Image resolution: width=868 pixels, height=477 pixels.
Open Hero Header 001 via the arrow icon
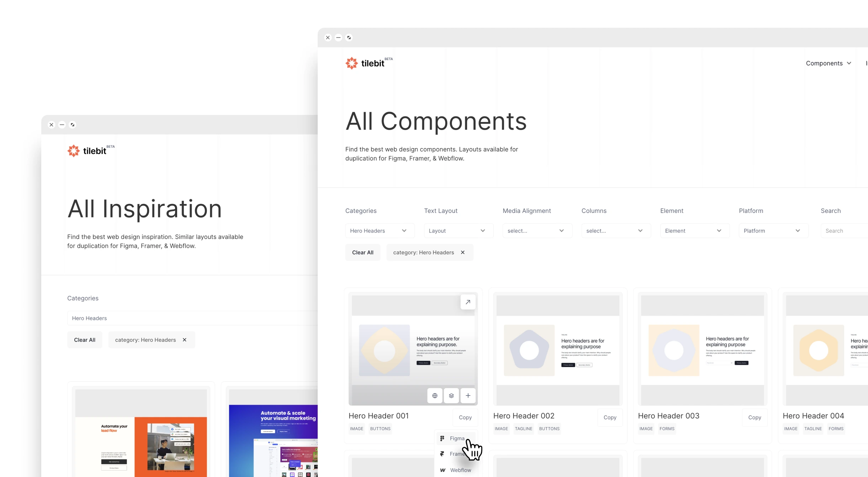(x=468, y=302)
